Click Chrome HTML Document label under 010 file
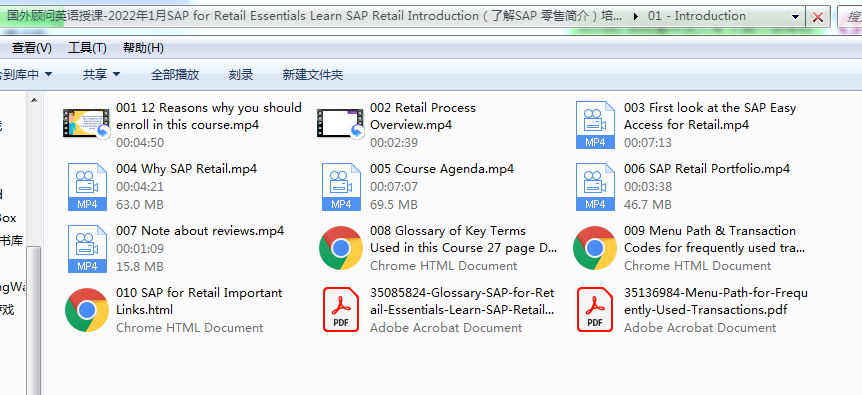862x395 pixels. (190, 328)
